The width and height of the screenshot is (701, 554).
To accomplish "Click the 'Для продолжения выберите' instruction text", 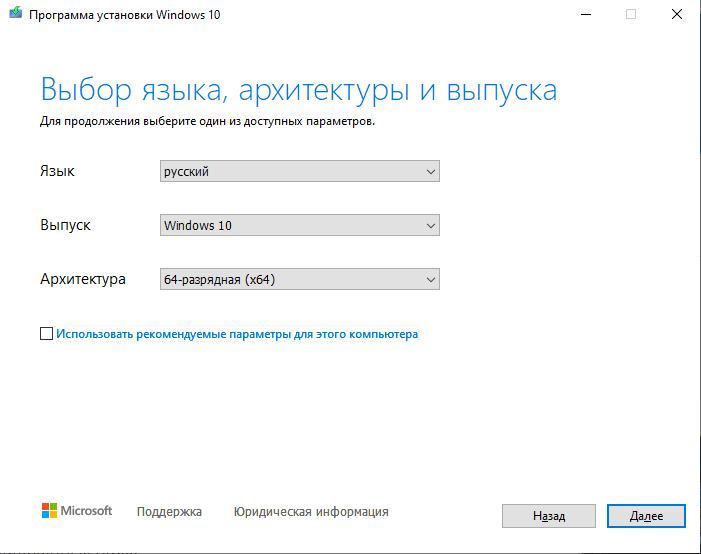I will pos(207,121).
